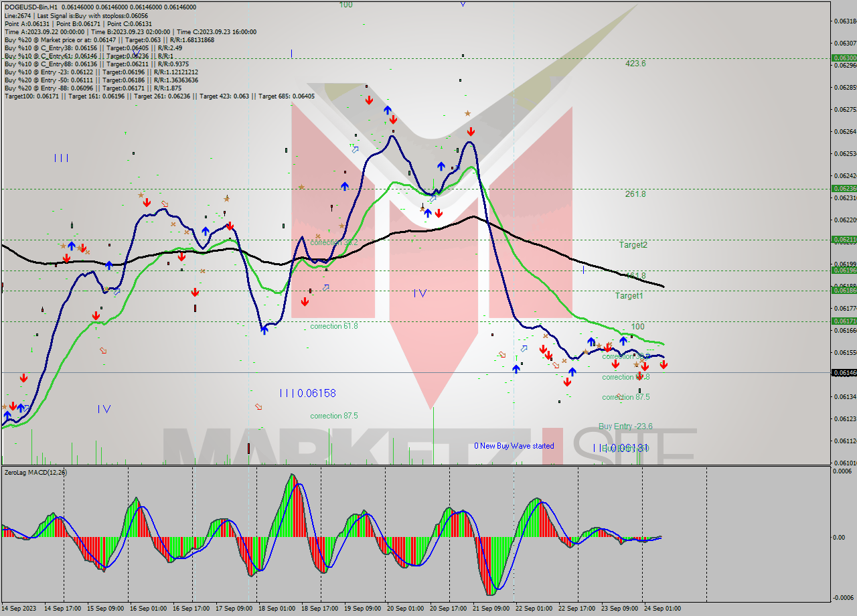Click the 0.0006 MACD scale value
Image resolution: width=857 pixels, height=616 pixels.
(x=844, y=471)
